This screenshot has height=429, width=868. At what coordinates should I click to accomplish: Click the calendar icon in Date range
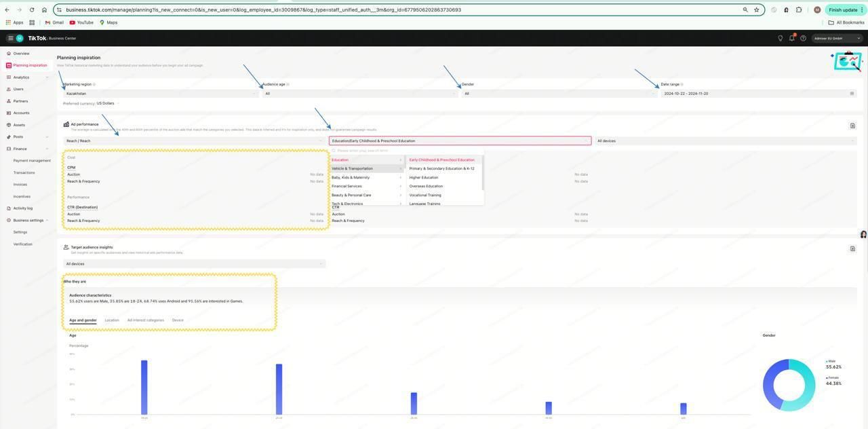[x=852, y=94]
